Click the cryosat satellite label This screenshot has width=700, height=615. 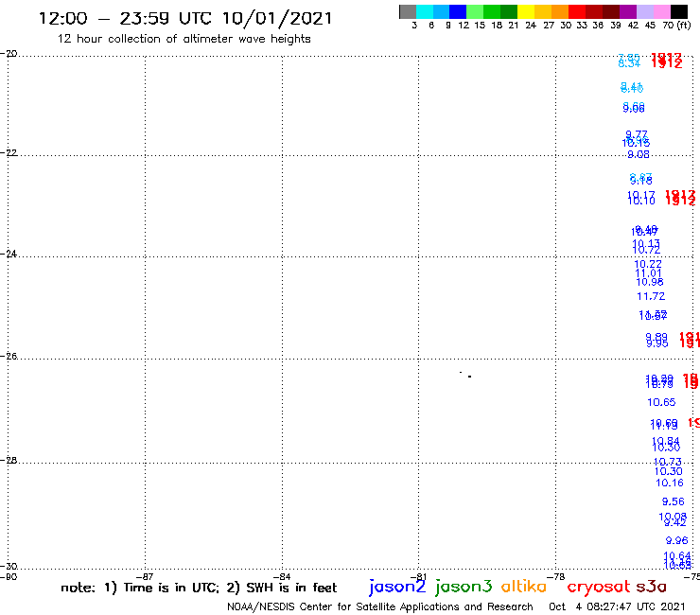point(598,587)
